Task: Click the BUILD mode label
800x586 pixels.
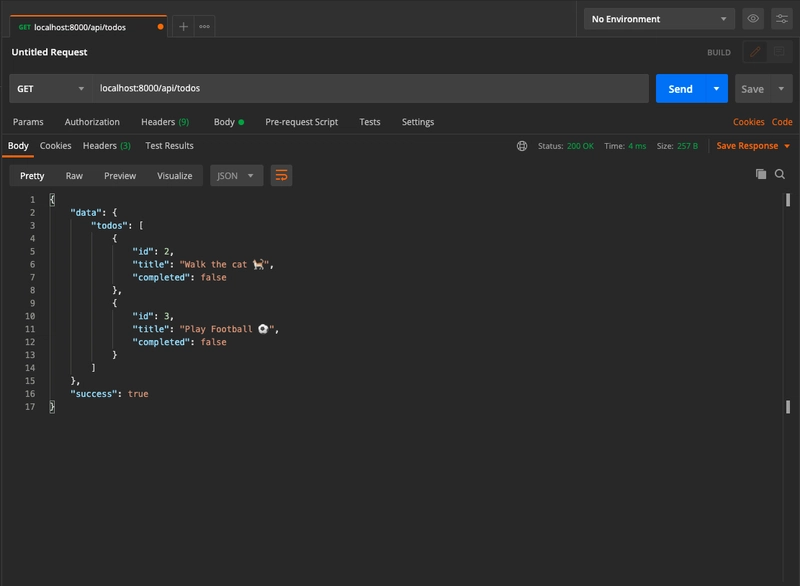Action: (x=719, y=53)
